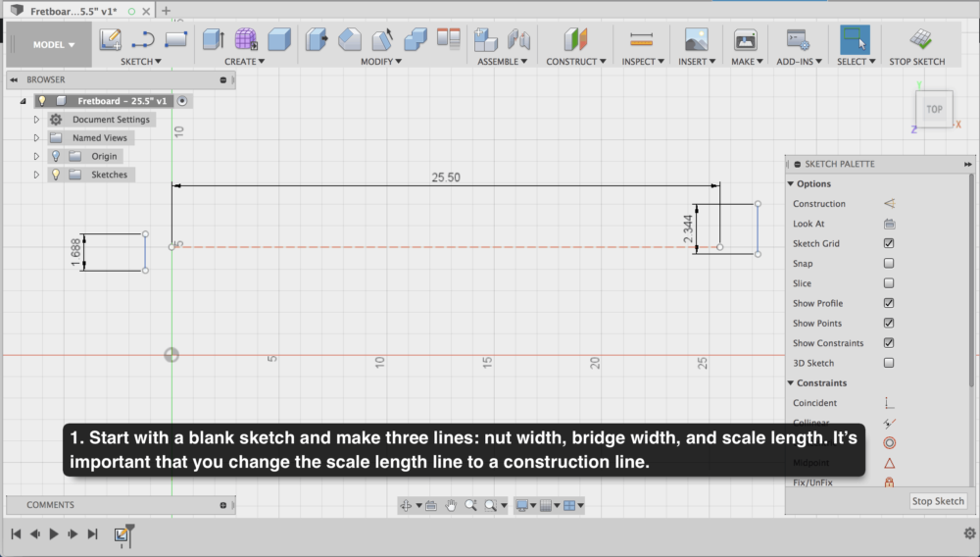
Task: Open the MODIFY menu
Action: click(x=380, y=62)
